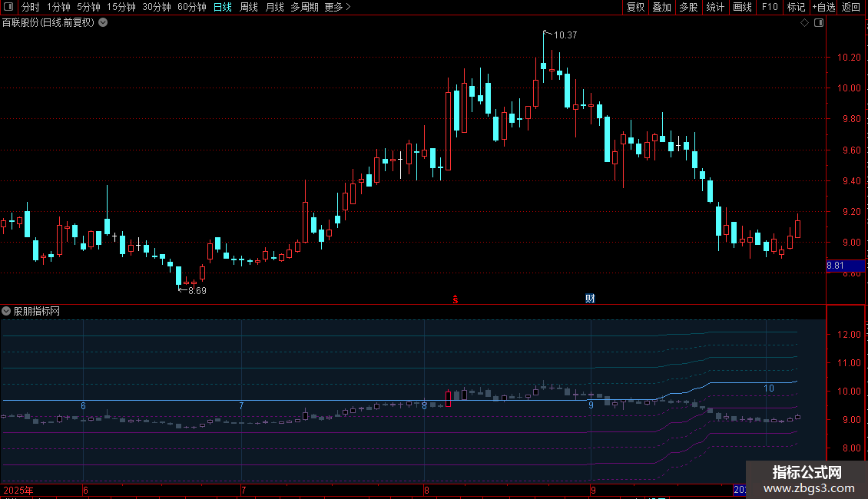Image resolution: width=868 pixels, height=499 pixels.
Task: Open the 复权 adjustment menu
Action: click(x=635, y=7)
